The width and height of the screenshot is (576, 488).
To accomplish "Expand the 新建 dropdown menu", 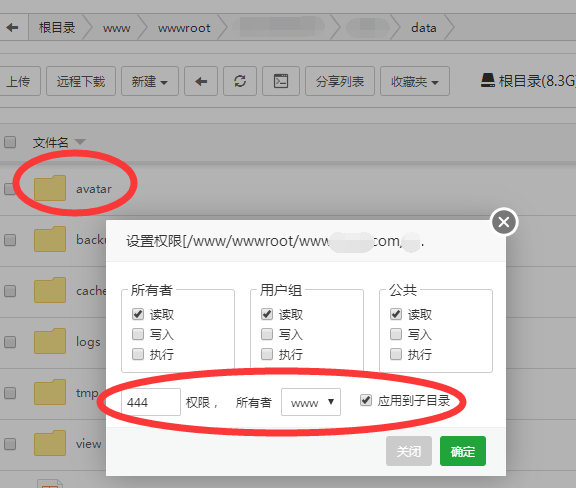I will (150, 81).
